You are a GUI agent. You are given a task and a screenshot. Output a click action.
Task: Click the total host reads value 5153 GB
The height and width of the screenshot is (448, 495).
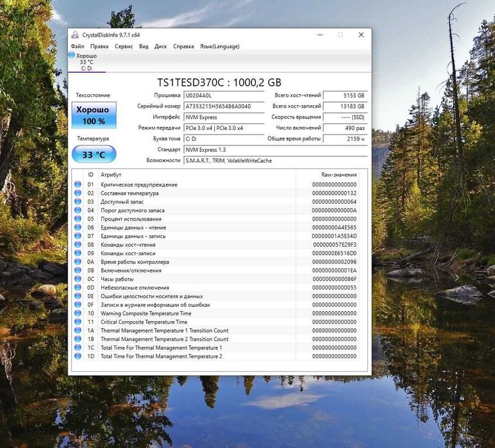point(346,95)
